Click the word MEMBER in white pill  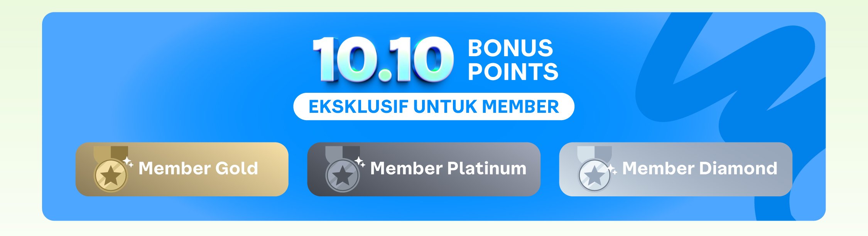point(520,107)
